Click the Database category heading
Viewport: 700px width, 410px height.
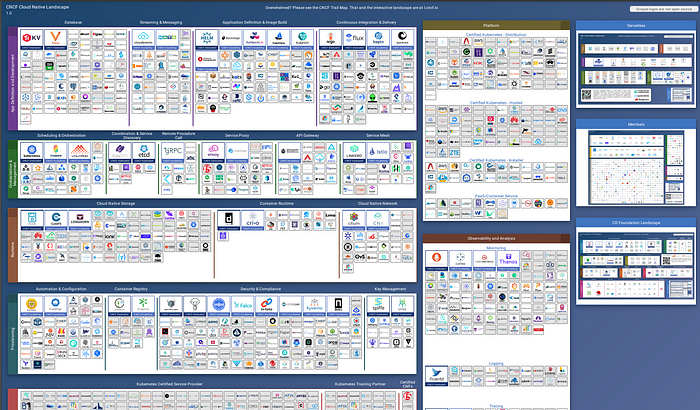pyautogui.click(x=73, y=22)
